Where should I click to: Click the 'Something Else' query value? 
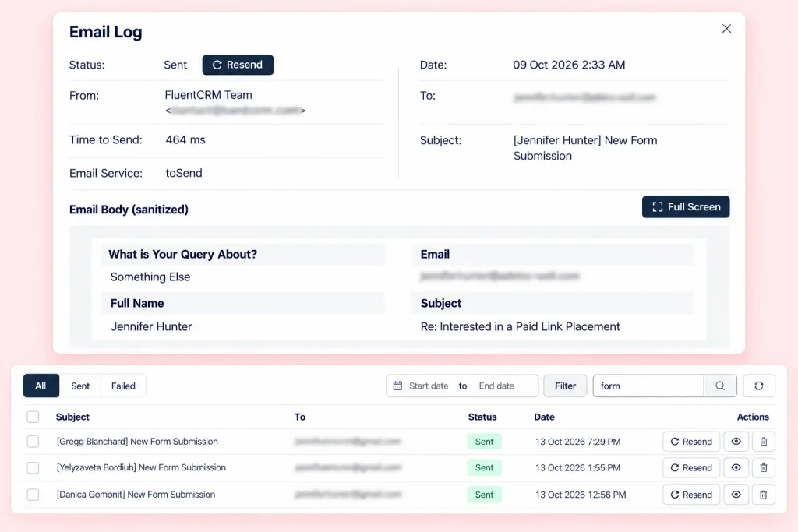150,277
